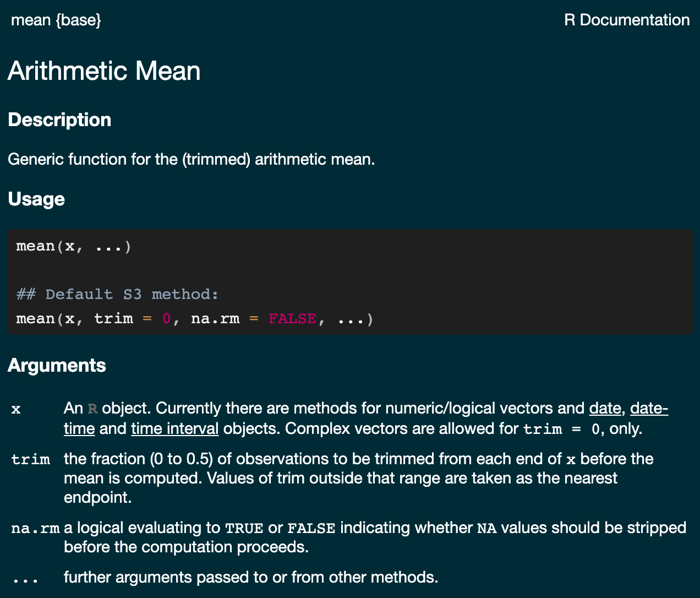This screenshot has height=598, width=700.
Task: Click the pink "0" trim default in code
Action: click(167, 319)
